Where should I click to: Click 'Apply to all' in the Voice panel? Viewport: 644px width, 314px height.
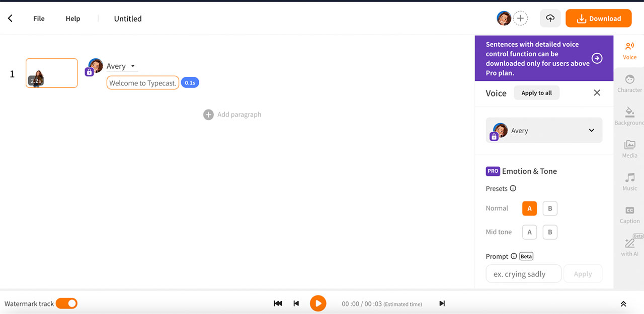pos(536,92)
